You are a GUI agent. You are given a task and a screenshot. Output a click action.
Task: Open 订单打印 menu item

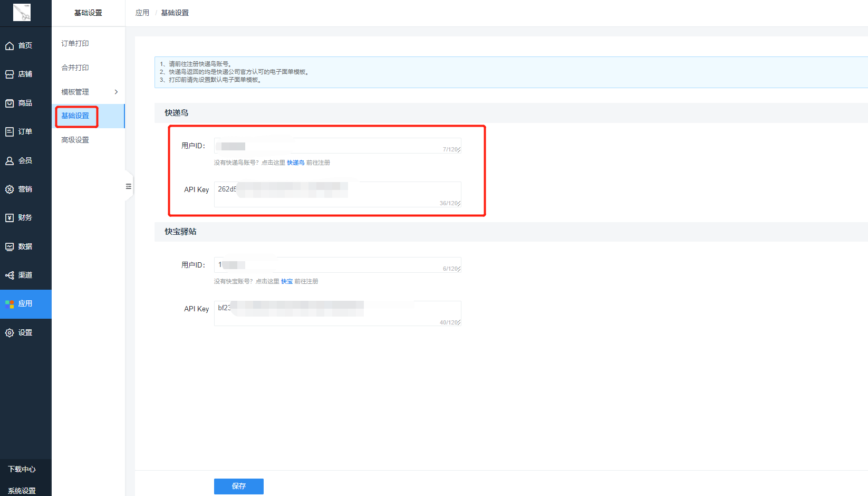tap(75, 44)
